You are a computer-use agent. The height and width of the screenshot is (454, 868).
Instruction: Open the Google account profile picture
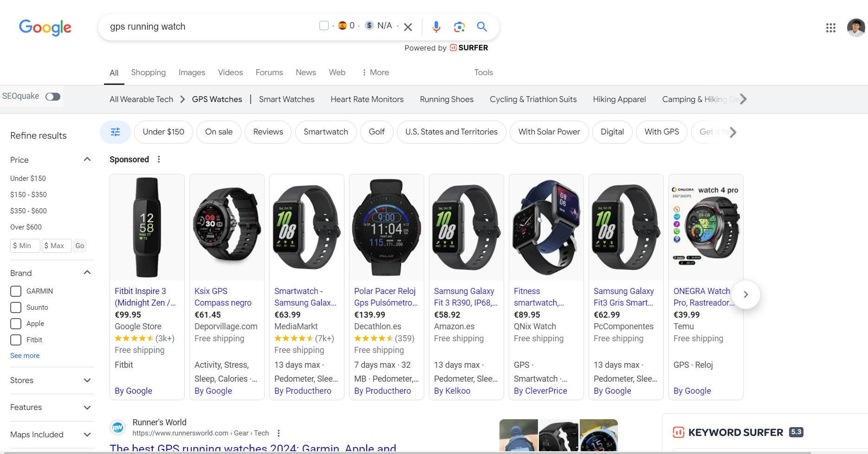pyautogui.click(x=856, y=28)
